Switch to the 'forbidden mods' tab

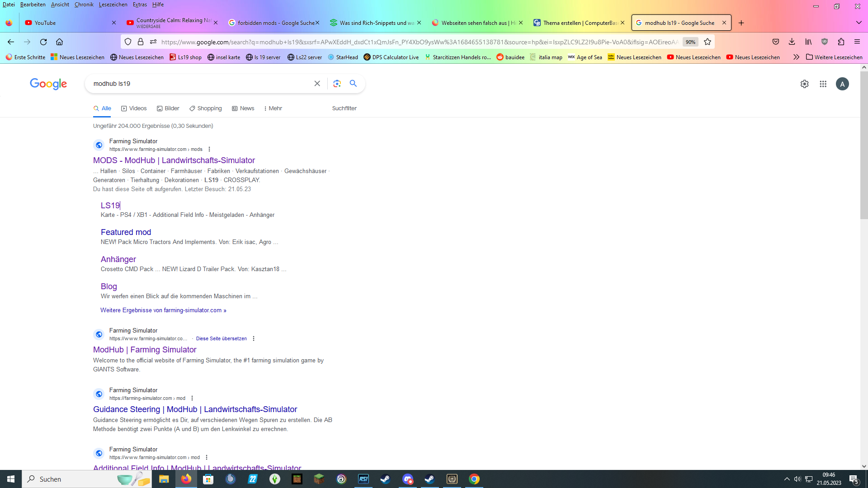pos(271,23)
